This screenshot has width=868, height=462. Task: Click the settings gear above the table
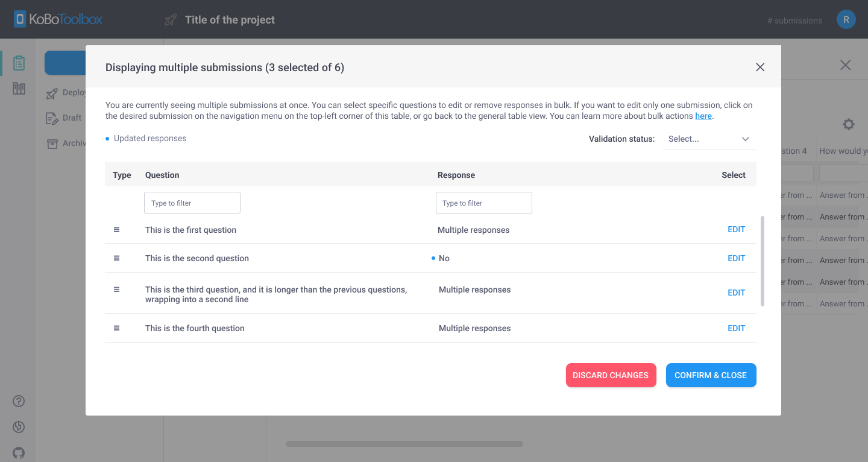coord(848,124)
